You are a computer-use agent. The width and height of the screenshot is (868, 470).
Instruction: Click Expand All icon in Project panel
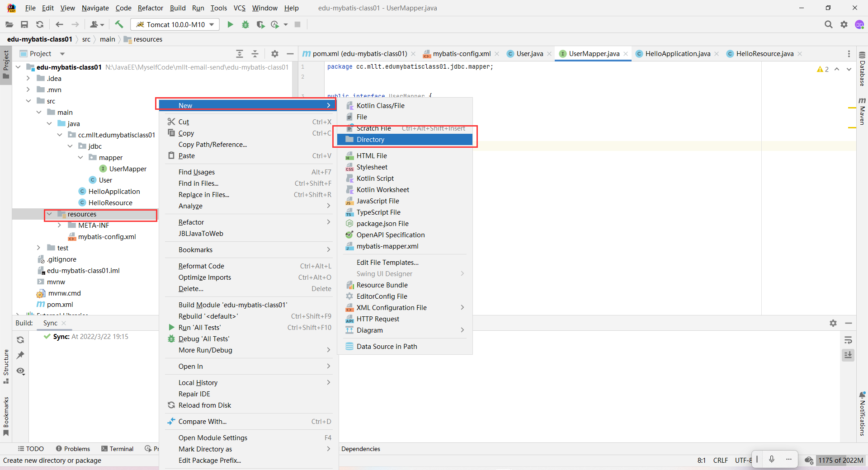(240, 54)
